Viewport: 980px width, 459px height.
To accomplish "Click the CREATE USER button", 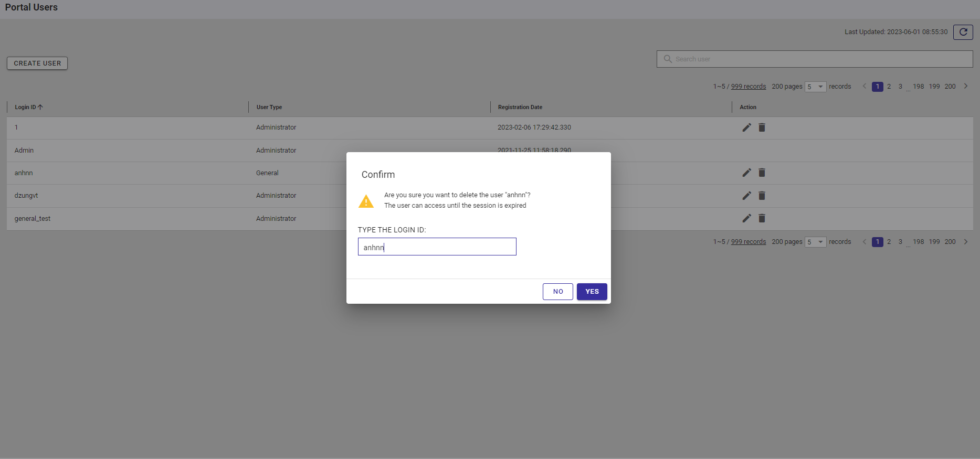I will [x=37, y=63].
